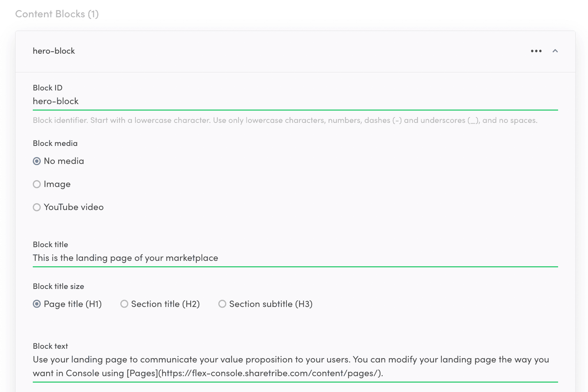Focus the Block ID input field

[295, 101]
